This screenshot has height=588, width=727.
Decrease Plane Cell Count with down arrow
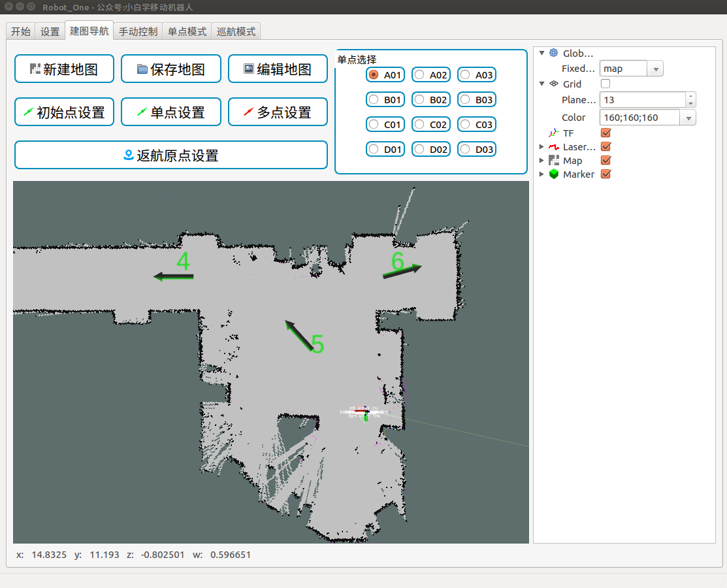(x=691, y=103)
